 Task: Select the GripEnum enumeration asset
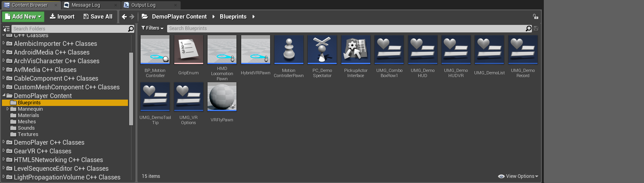pyautogui.click(x=189, y=49)
